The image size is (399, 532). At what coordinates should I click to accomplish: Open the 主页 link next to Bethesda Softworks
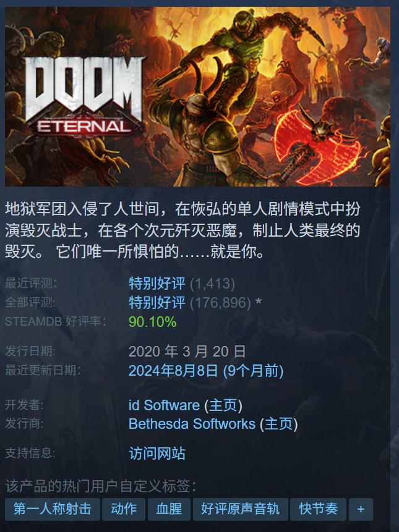point(279,424)
